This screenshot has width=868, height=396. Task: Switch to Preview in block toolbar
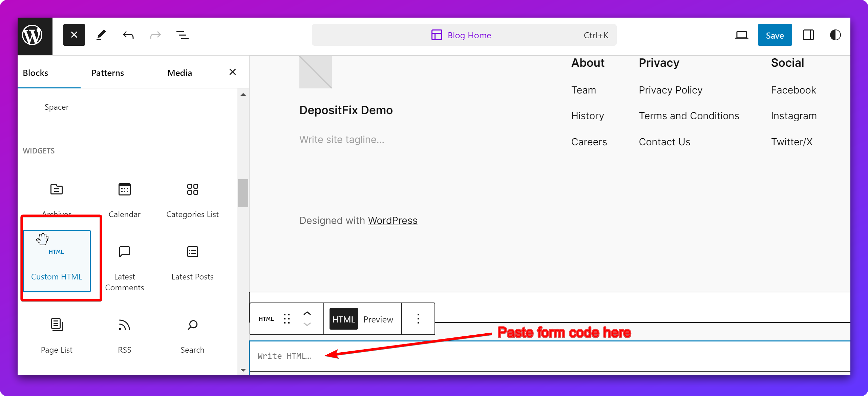pos(378,319)
